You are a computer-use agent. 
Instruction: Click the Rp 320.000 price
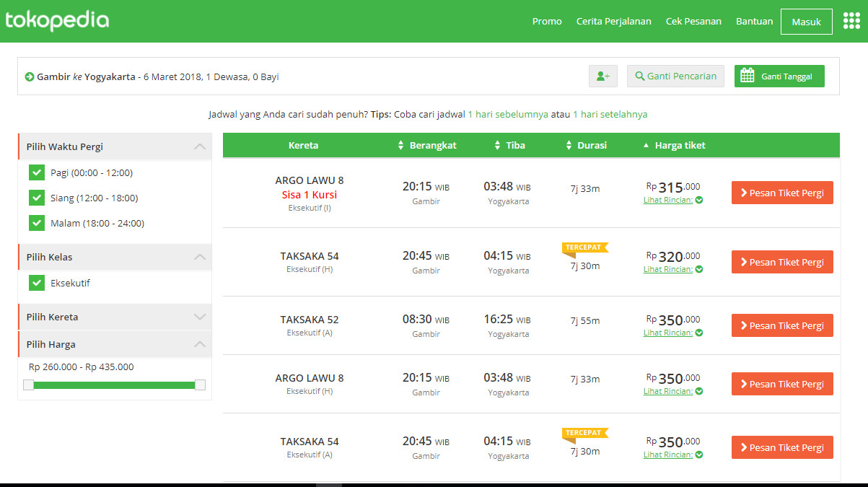pos(673,256)
